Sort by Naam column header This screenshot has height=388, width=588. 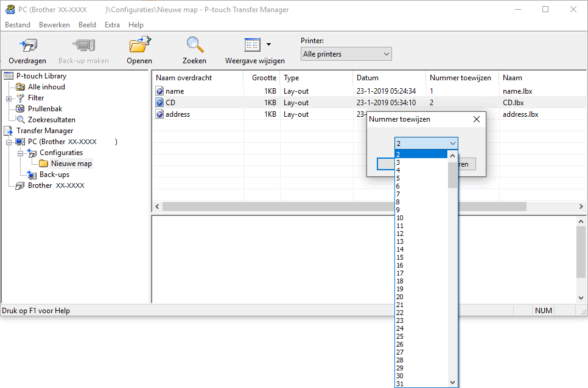pyautogui.click(x=542, y=77)
